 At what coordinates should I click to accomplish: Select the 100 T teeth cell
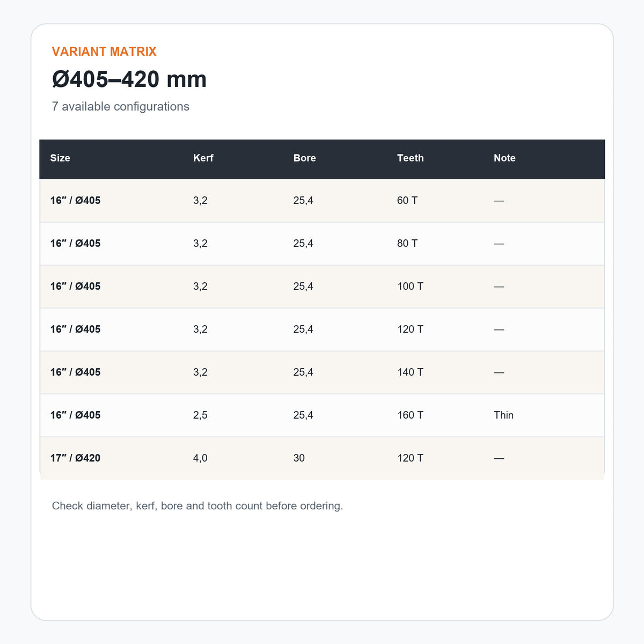coord(410,286)
